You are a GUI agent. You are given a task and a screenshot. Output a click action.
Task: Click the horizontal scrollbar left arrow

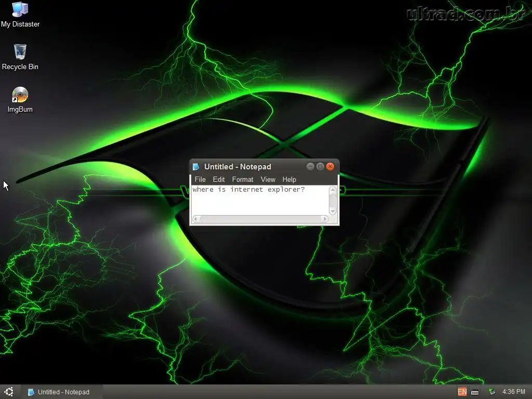195,219
